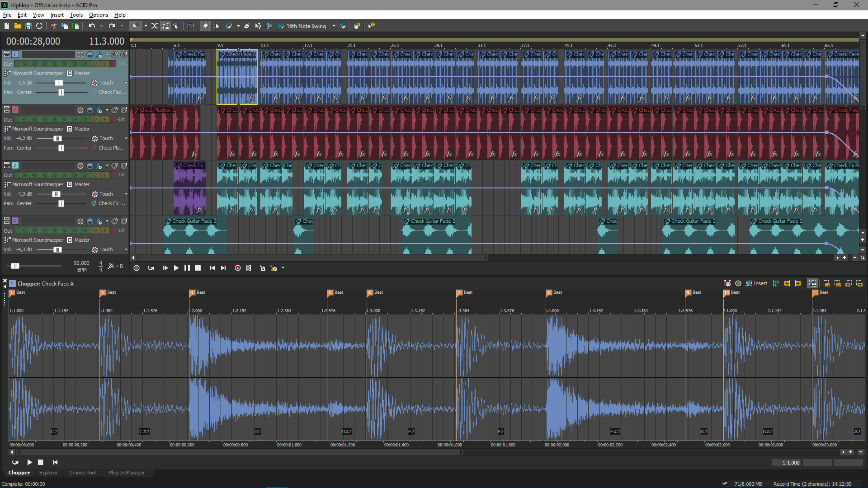Switch to the Groove Pool tab

tap(82, 472)
